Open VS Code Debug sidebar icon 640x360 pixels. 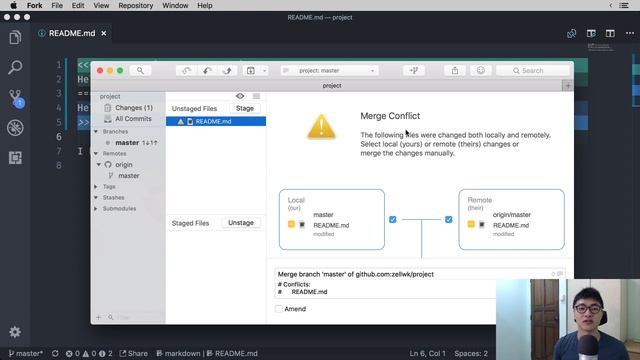tap(15, 128)
